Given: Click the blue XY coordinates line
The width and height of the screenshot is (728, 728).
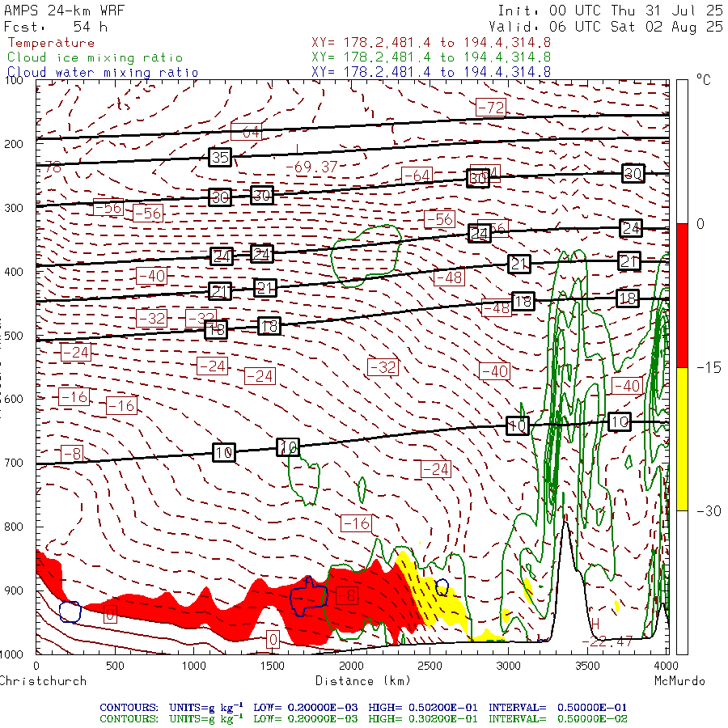Looking at the screenshot, I should click(431, 72).
